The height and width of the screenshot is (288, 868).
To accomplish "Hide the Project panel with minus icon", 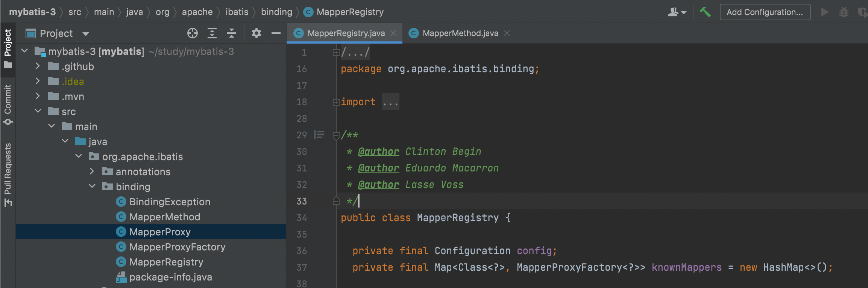I will point(276,33).
